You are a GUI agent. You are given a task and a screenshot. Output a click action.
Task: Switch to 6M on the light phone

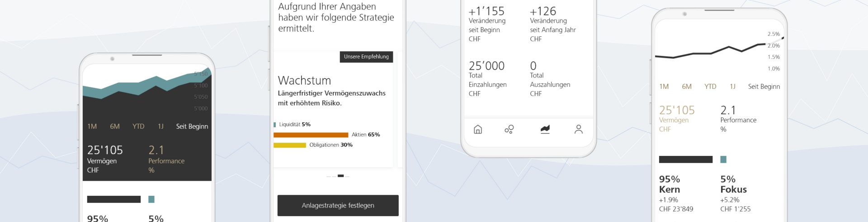[687, 87]
